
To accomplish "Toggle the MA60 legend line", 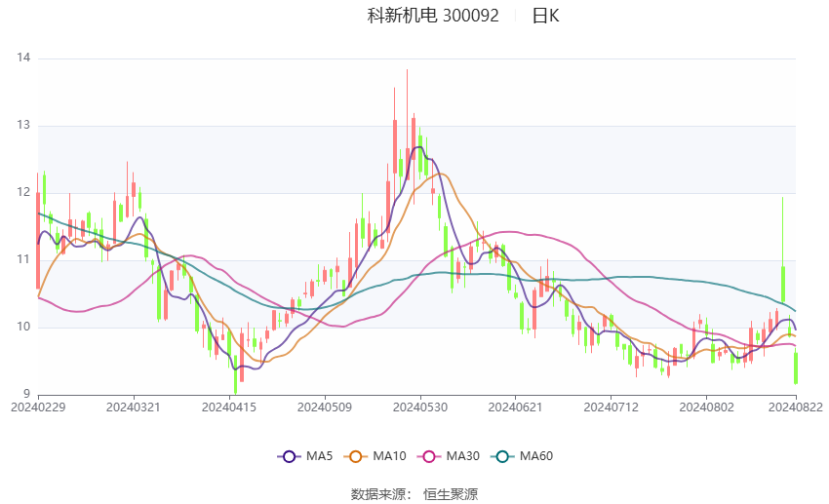I will click(x=522, y=456).
